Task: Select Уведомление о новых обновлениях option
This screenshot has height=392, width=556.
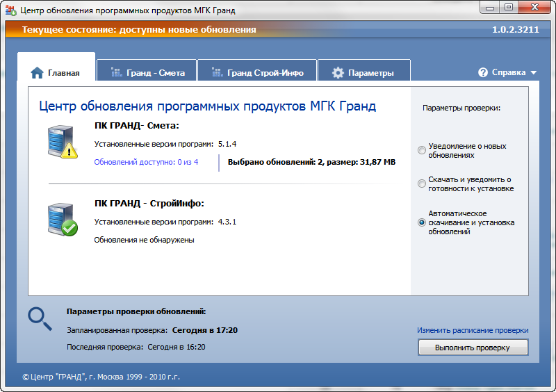Action: coord(422,150)
